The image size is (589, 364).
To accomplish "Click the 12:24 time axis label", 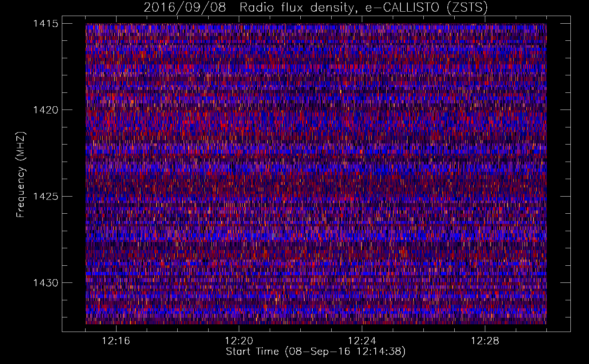I will [362, 341].
